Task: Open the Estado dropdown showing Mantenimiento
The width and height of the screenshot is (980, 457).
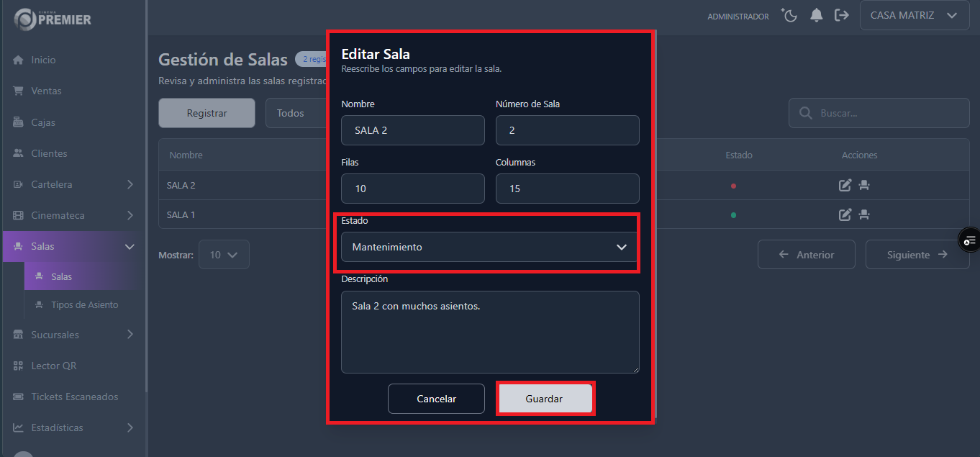Action: point(489,247)
